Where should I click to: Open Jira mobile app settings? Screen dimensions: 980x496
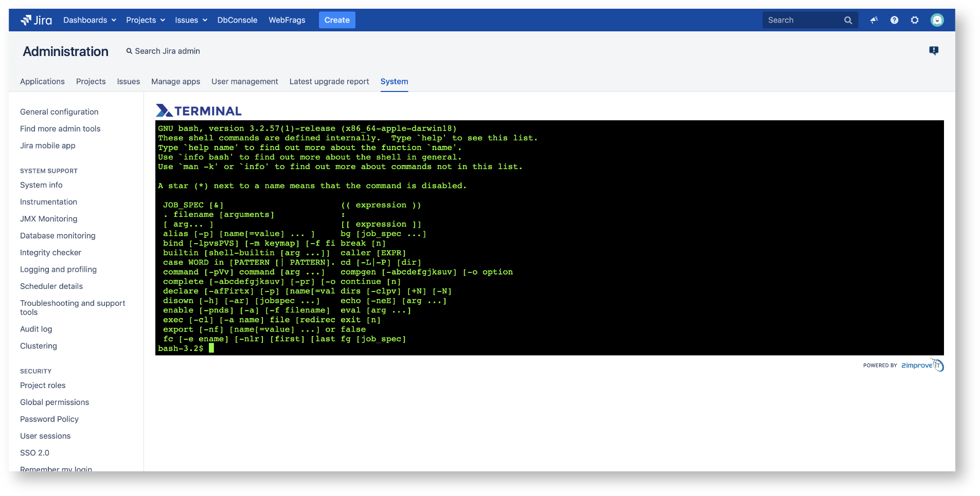tap(48, 145)
